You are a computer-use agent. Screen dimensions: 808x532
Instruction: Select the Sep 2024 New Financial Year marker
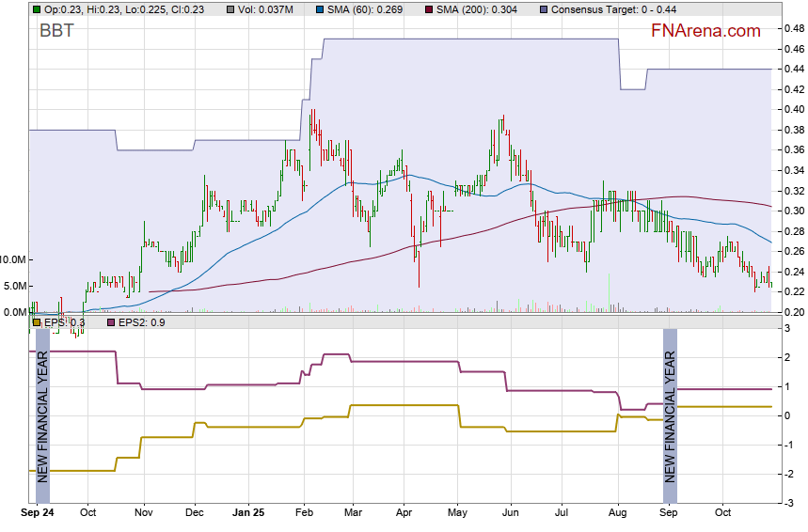[x=41, y=415]
